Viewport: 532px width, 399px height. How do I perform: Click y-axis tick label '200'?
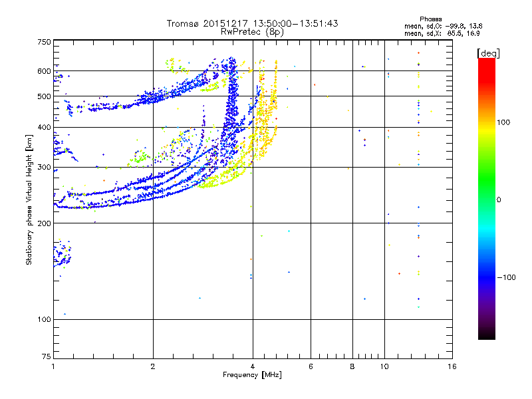point(45,223)
